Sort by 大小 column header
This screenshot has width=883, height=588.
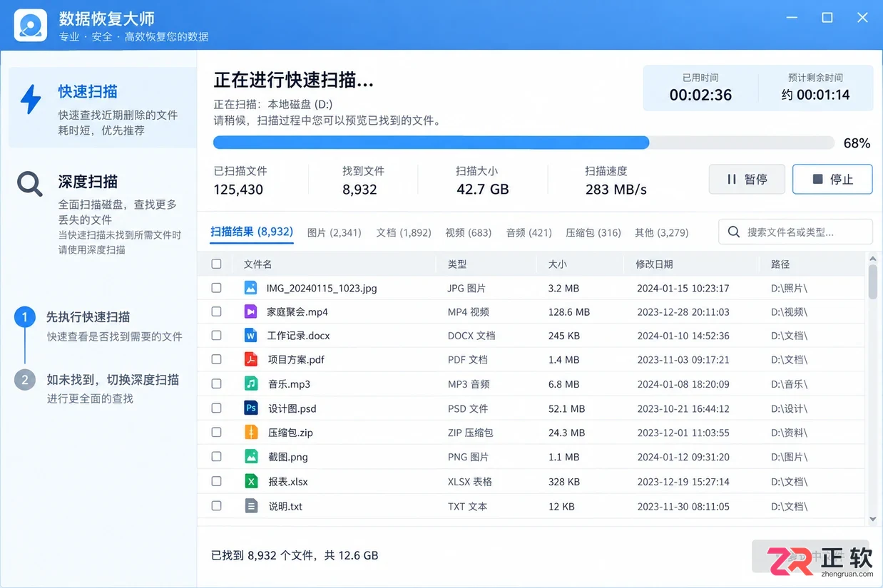(x=558, y=264)
